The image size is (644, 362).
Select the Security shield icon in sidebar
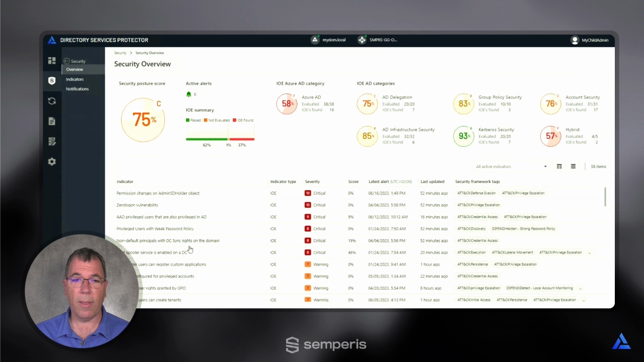(52, 80)
